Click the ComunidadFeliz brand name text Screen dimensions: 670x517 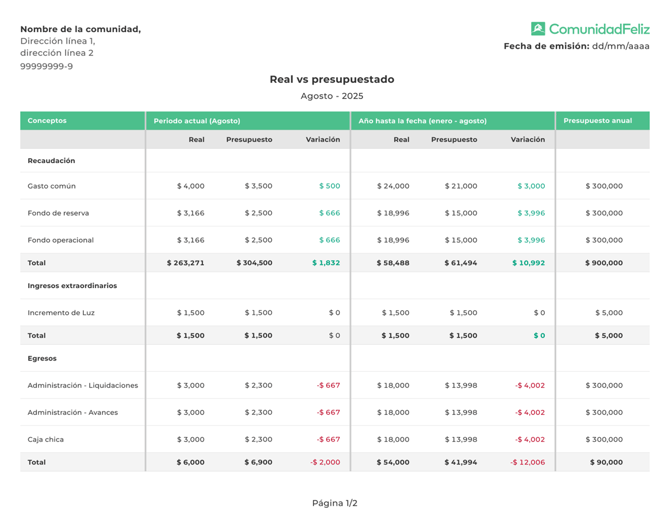[x=598, y=29]
